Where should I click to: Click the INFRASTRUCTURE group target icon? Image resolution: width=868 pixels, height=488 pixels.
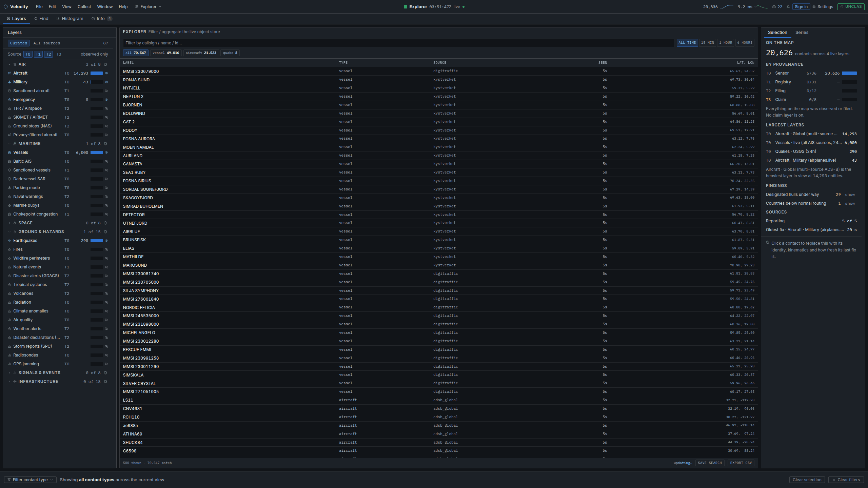(x=105, y=382)
